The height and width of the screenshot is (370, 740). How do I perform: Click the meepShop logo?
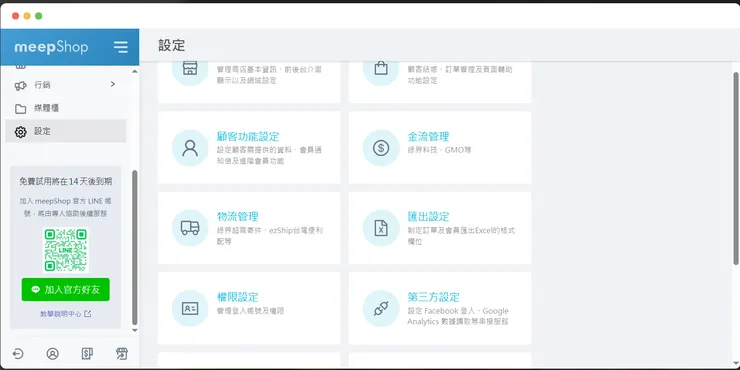click(x=51, y=47)
